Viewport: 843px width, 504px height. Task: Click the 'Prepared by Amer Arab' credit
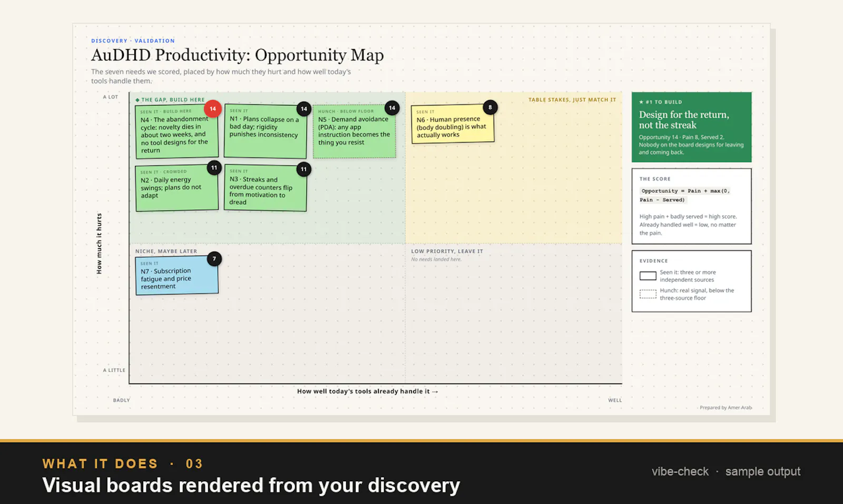tap(726, 408)
